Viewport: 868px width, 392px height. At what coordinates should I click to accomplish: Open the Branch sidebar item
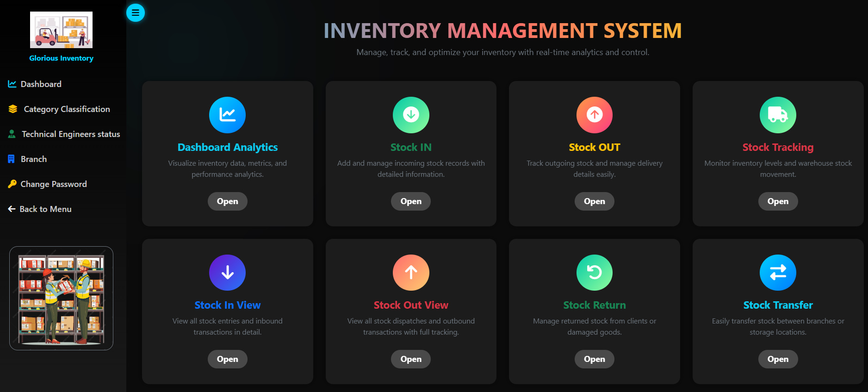pos(33,159)
